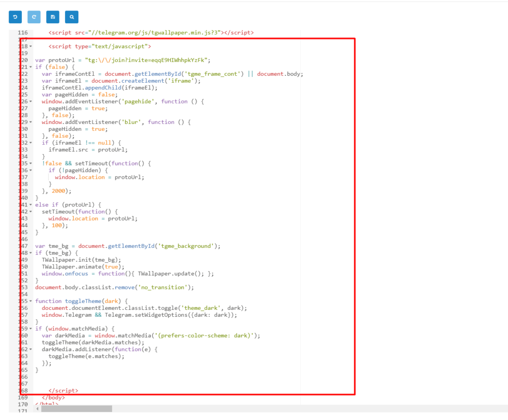Viewport: 508px width, 420px height.
Task: Click the 'TWallpaper.animate(true);' line
Action: (83, 267)
